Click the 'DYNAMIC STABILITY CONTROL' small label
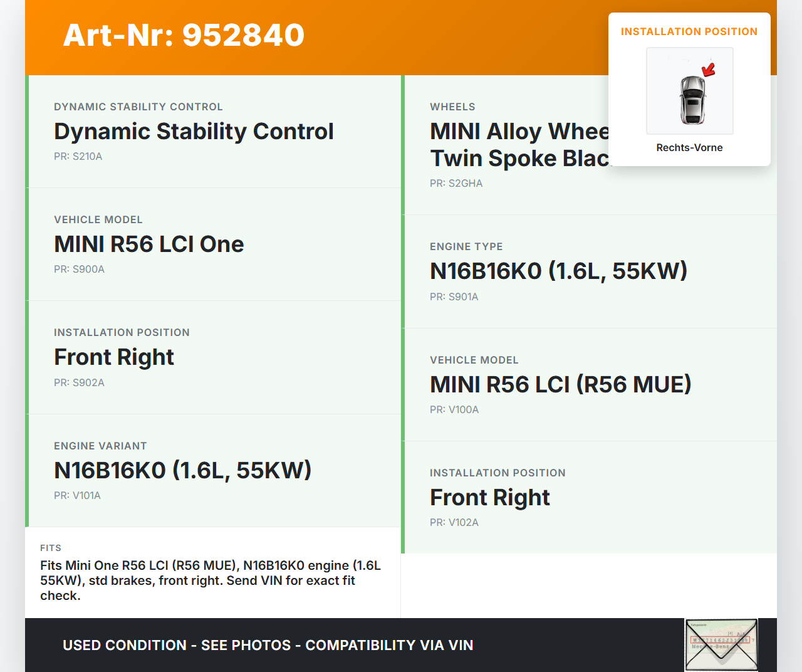802x672 pixels. point(138,107)
